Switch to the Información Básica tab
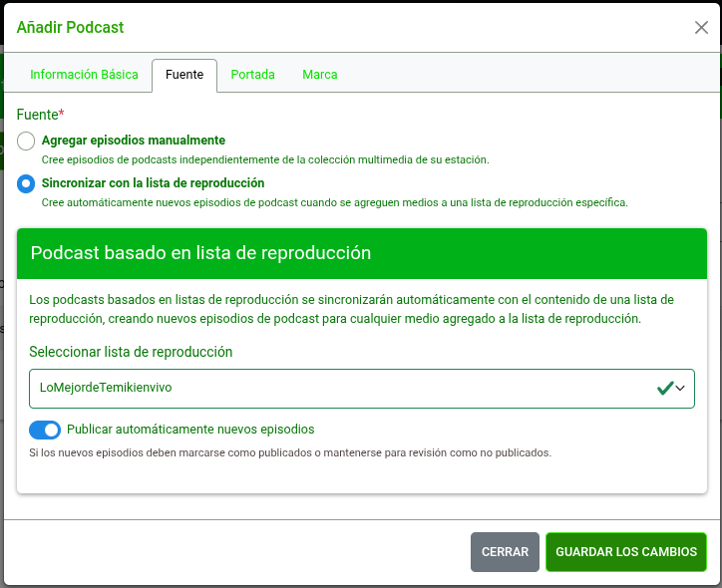This screenshot has width=722, height=588. point(84,75)
